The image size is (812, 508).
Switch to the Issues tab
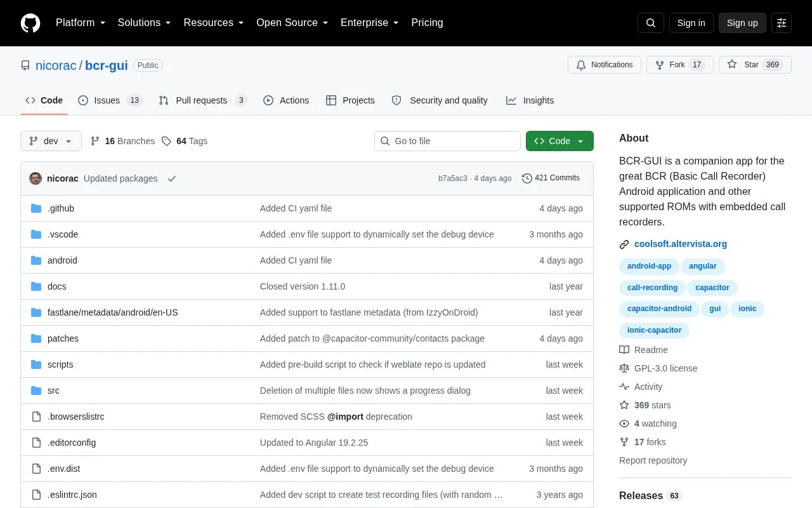point(110,100)
